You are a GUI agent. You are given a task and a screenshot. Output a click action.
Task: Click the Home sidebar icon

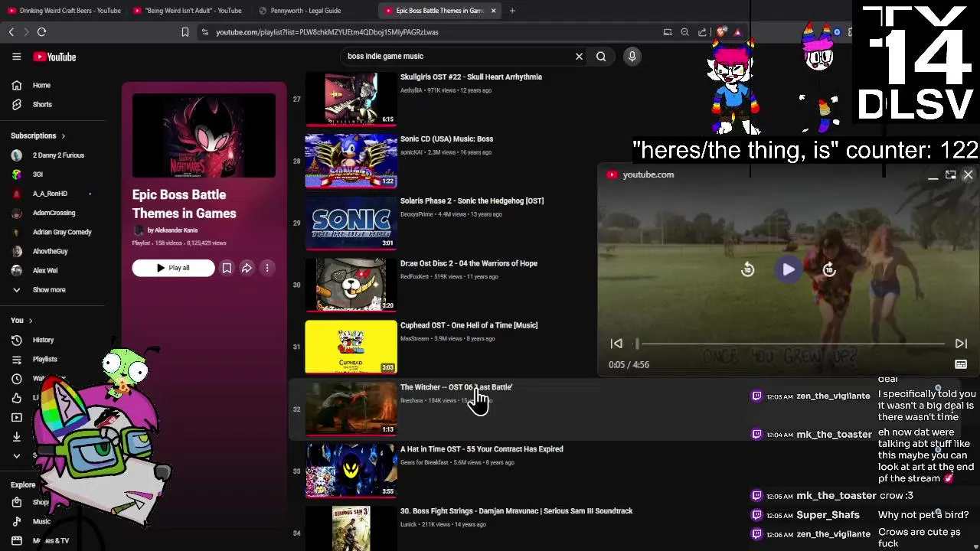[16, 85]
